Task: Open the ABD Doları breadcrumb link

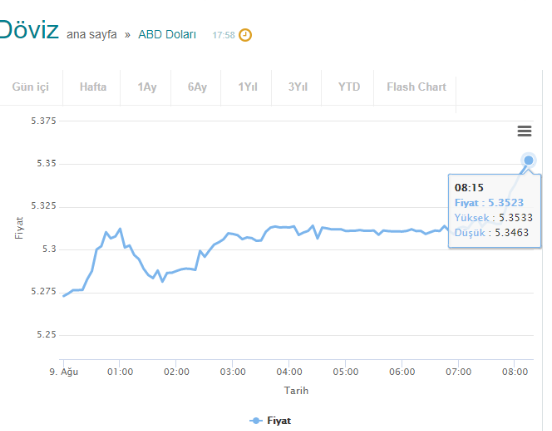Action: click(167, 35)
